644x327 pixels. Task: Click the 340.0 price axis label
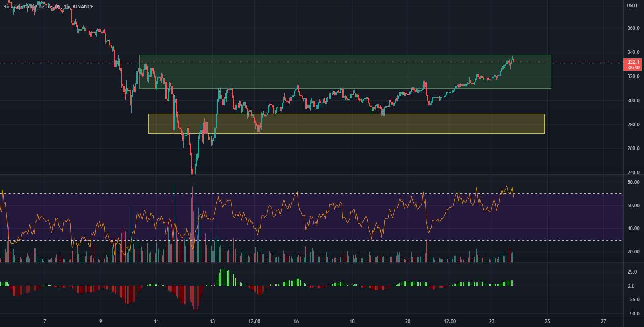(633, 52)
